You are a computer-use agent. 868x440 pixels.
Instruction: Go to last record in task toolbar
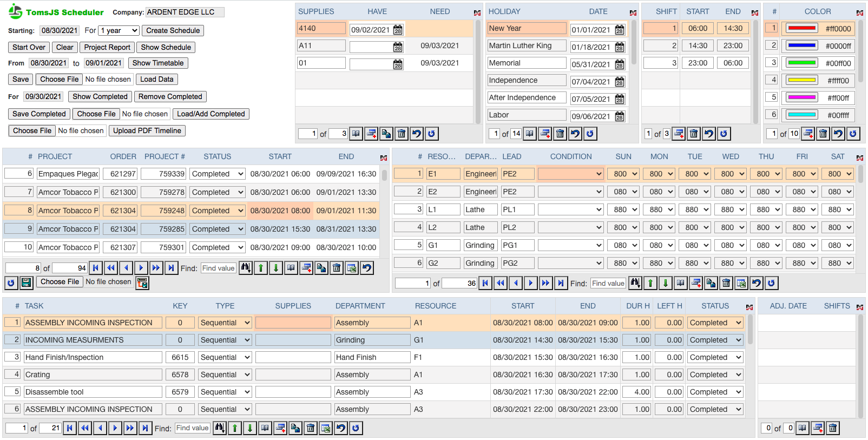click(x=145, y=428)
